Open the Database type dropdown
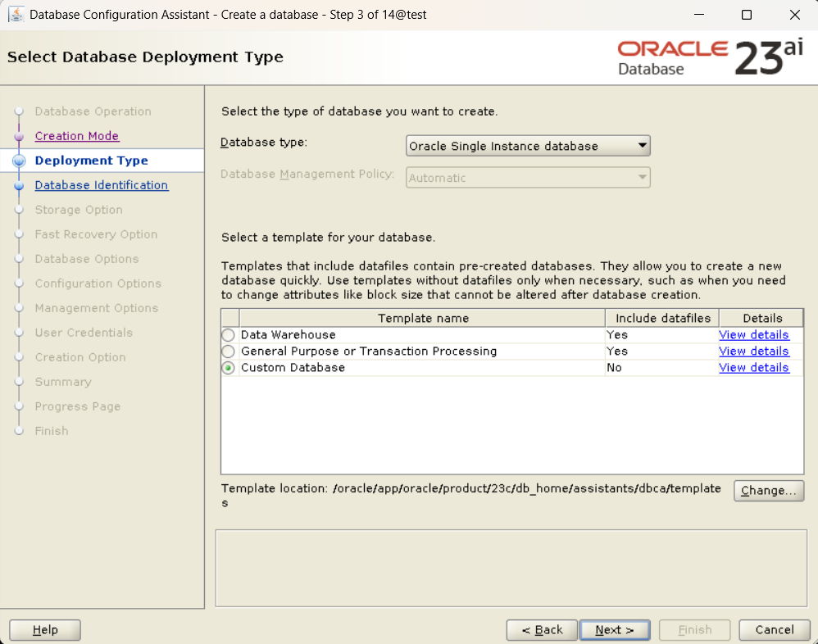 [528, 146]
